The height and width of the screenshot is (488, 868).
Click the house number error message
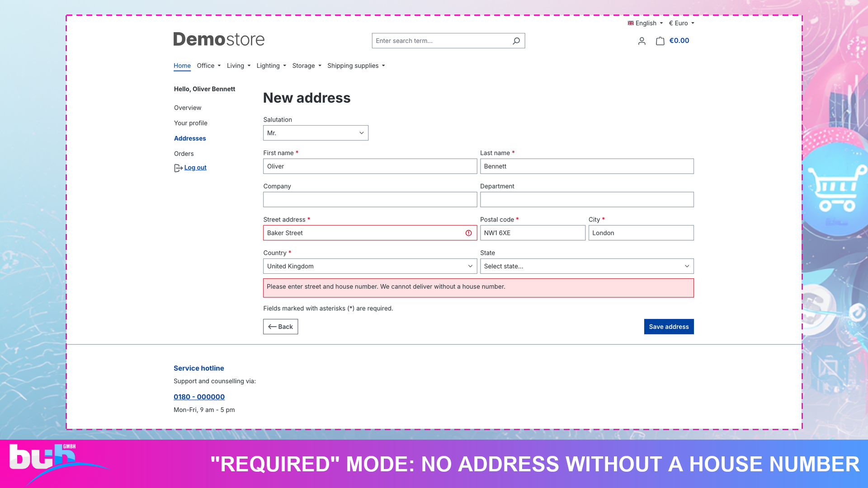478,288
